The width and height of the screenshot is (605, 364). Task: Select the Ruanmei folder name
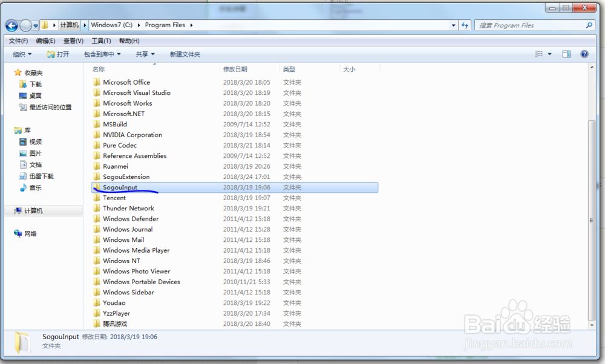point(116,166)
